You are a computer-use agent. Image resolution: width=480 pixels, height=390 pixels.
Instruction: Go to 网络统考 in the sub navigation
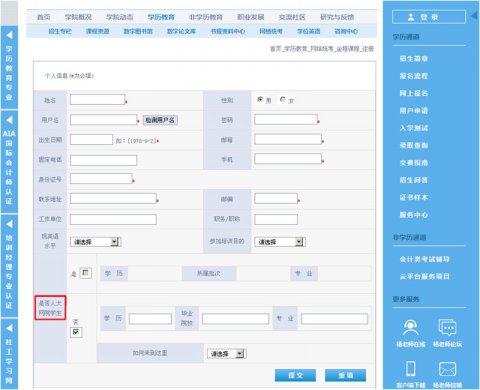[x=271, y=31]
